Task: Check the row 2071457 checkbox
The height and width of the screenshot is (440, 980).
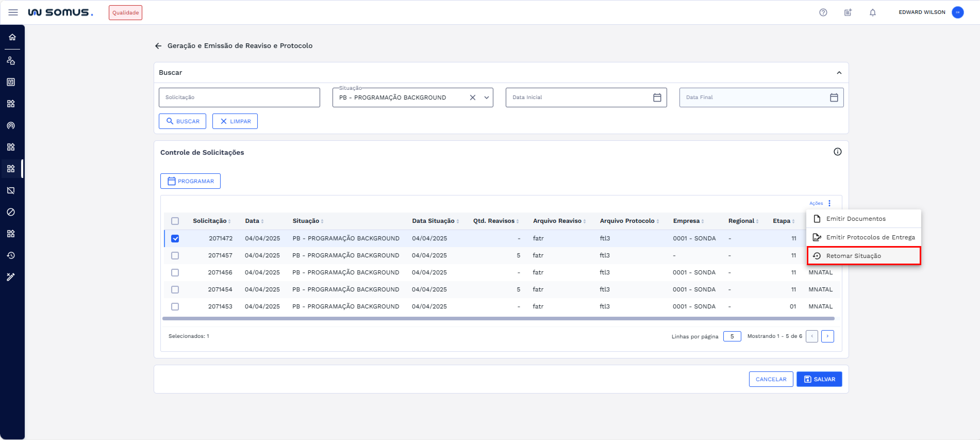Action: click(175, 255)
